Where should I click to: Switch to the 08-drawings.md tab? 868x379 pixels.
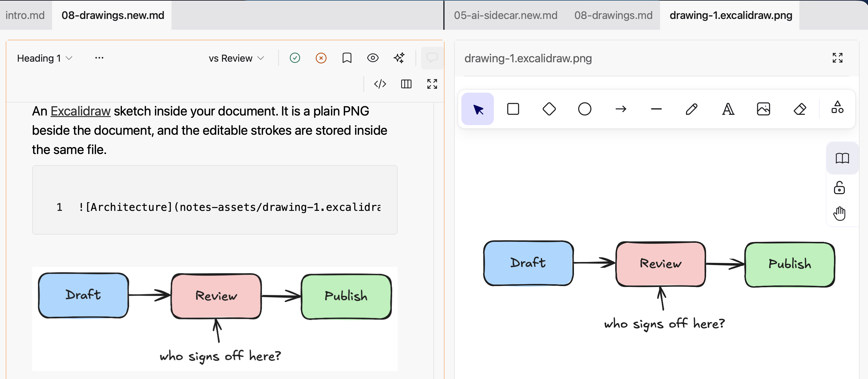tap(613, 15)
